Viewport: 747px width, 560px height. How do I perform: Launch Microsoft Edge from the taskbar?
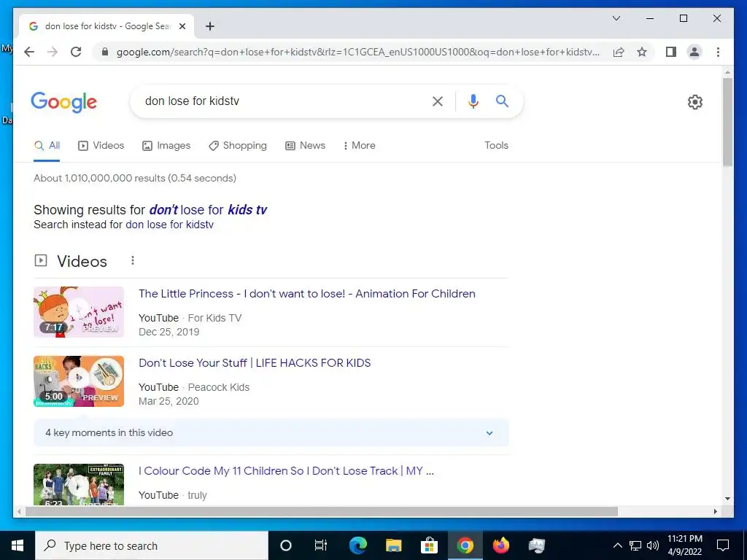(x=357, y=545)
